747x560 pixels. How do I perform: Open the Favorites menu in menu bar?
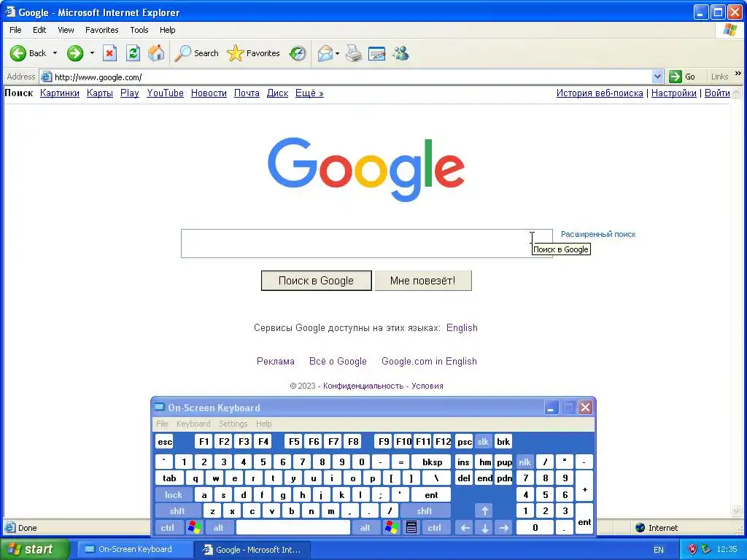[x=102, y=30]
